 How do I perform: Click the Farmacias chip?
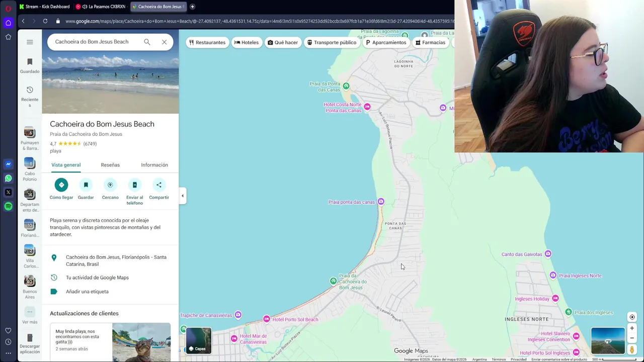(x=431, y=42)
